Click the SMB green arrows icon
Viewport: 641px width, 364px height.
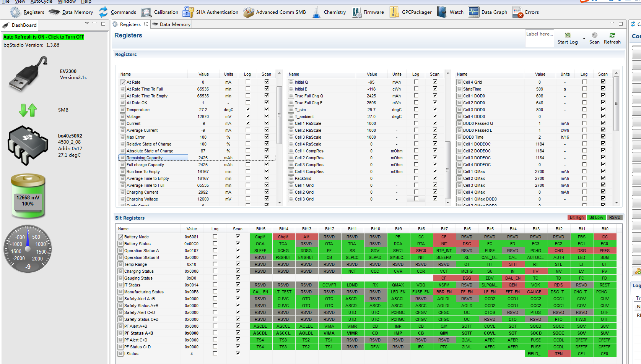pos(28,110)
